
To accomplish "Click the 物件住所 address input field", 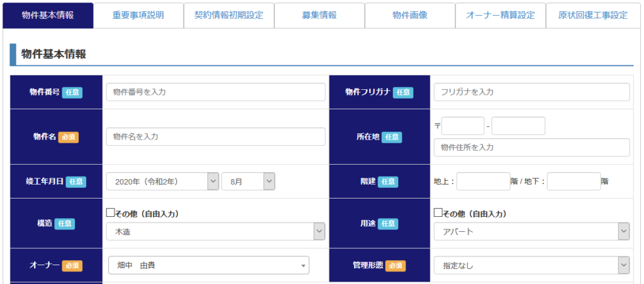I will (x=531, y=148).
